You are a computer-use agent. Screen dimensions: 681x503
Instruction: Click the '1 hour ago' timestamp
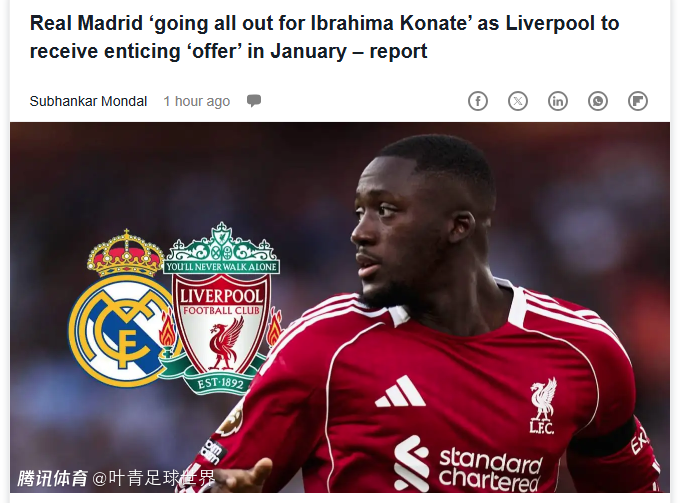pyautogui.click(x=196, y=101)
